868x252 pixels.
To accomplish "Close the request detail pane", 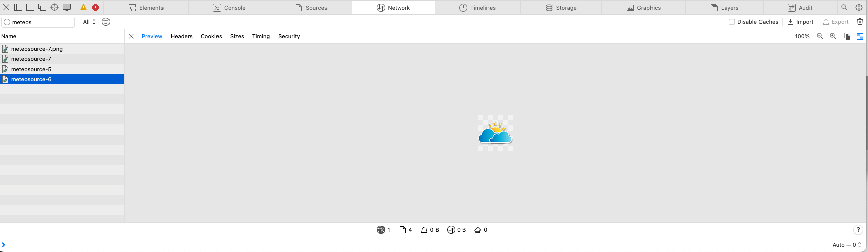I will pos(131,36).
